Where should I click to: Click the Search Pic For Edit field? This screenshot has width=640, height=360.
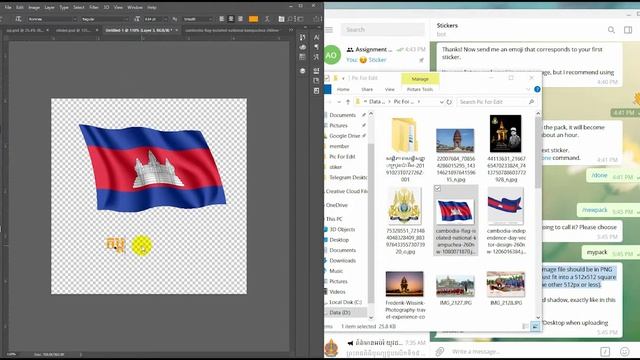point(496,102)
